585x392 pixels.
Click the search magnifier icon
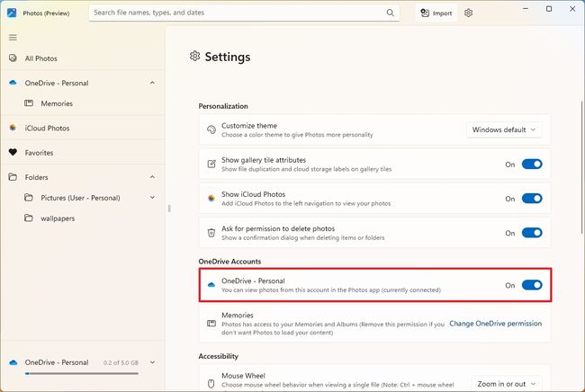391,13
